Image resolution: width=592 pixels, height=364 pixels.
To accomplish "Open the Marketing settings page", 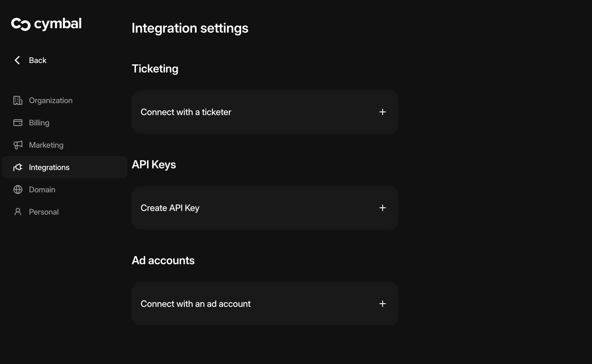I will [46, 145].
